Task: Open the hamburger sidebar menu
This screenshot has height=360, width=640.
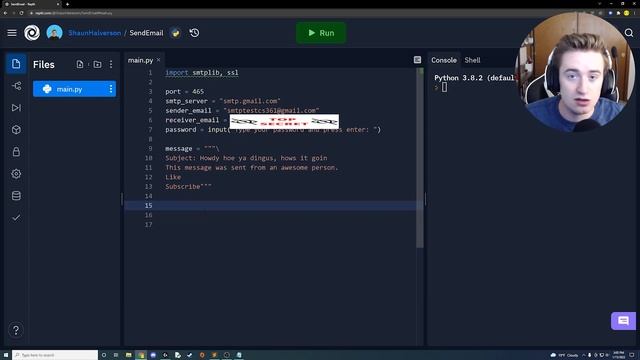Action: 12,33
